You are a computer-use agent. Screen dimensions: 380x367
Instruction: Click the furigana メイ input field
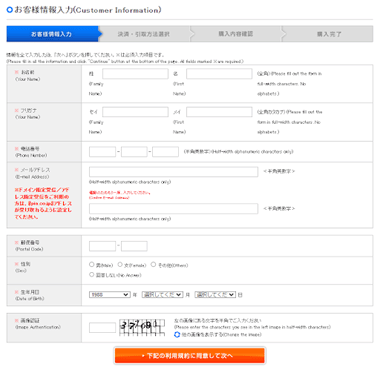(x=219, y=112)
